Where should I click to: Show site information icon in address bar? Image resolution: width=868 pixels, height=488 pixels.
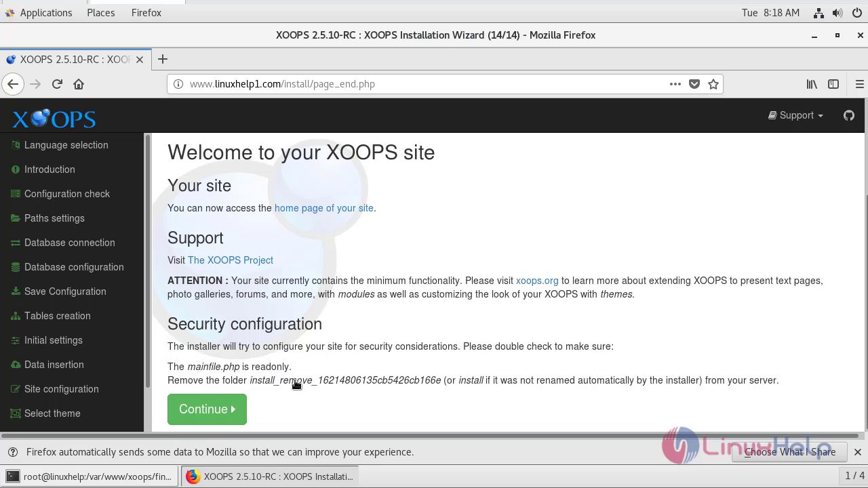(x=178, y=84)
